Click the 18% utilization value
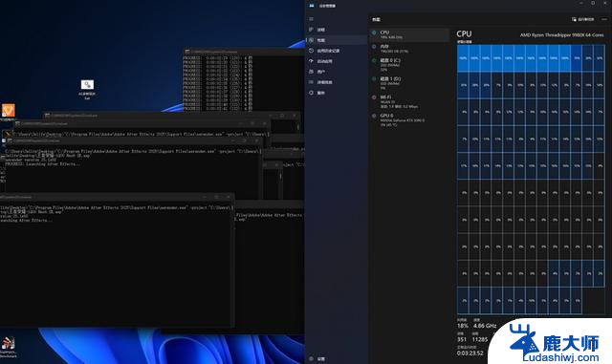 pos(462,326)
